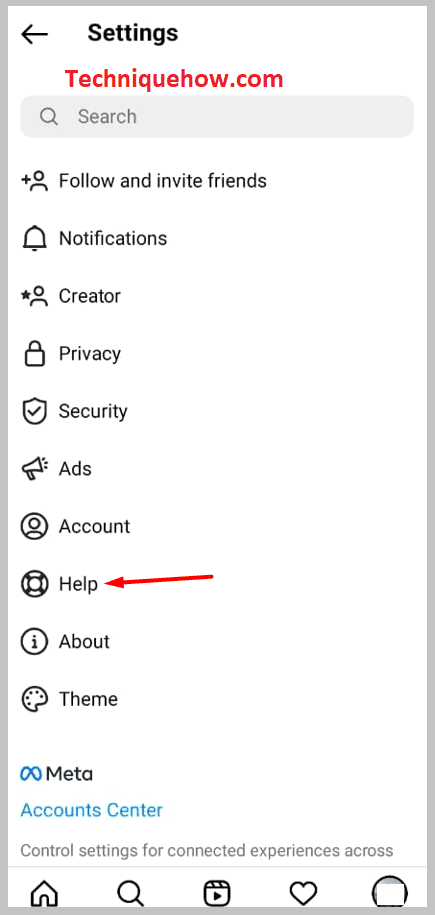435x915 pixels.
Task: Tap the padlock icon beside Privacy
Action: pyautogui.click(x=34, y=354)
